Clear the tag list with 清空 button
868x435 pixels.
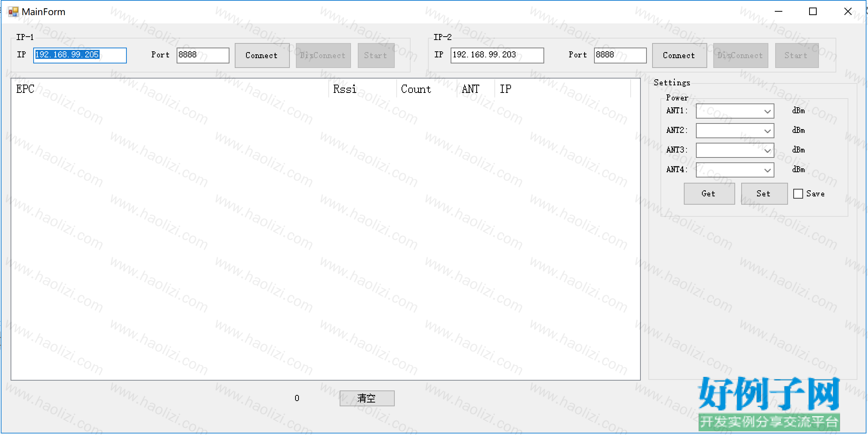tap(367, 398)
